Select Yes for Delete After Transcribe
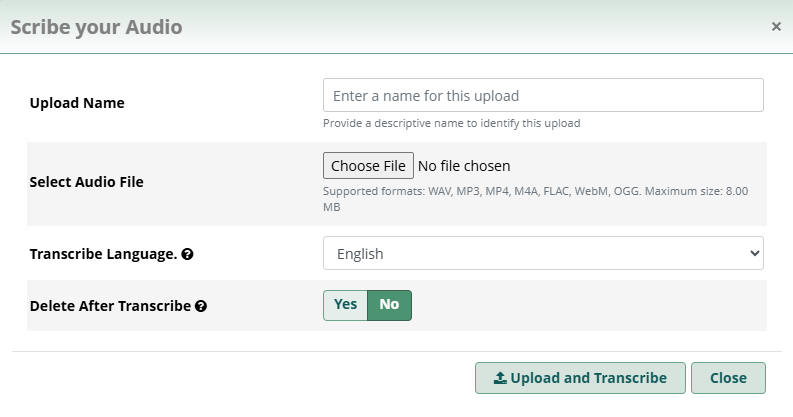 (345, 305)
